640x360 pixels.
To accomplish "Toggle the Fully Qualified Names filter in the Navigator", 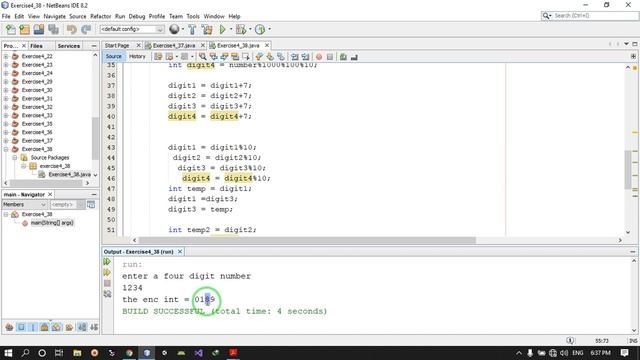I will tap(69, 327).
